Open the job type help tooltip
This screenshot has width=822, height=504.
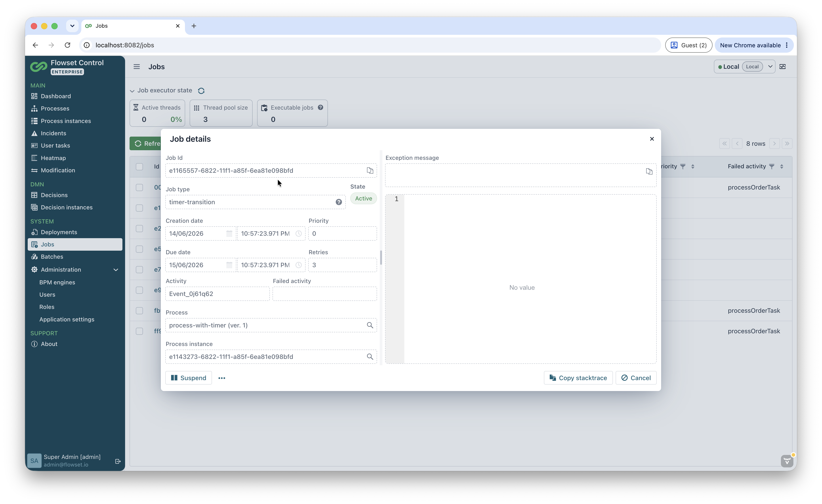[339, 202]
